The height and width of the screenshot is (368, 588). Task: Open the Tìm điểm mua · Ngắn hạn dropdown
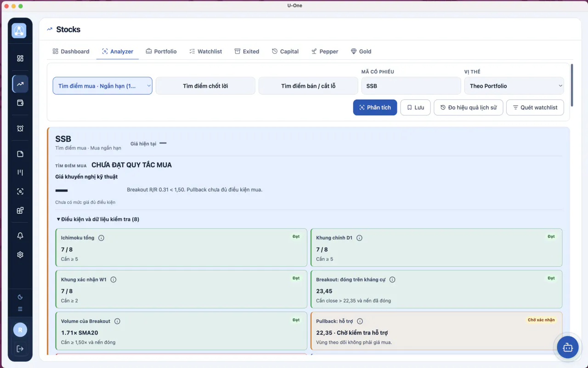click(102, 86)
